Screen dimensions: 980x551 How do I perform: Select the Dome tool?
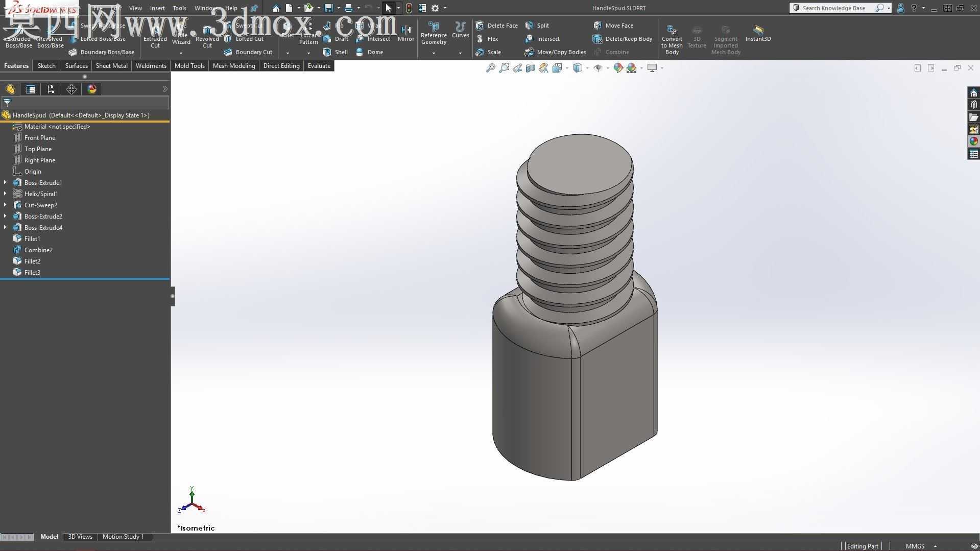click(x=369, y=52)
